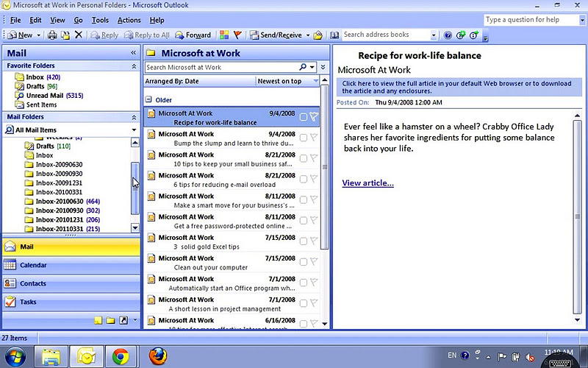588x368 pixels.
Task: Open the Edit menu
Action: (x=35, y=21)
